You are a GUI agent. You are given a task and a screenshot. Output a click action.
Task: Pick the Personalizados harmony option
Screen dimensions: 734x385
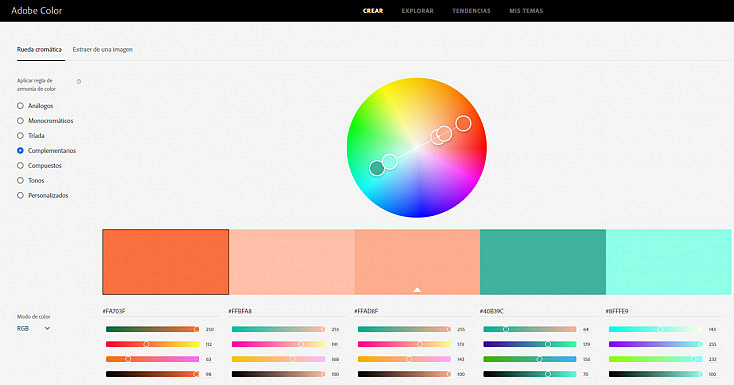[43, 196]
